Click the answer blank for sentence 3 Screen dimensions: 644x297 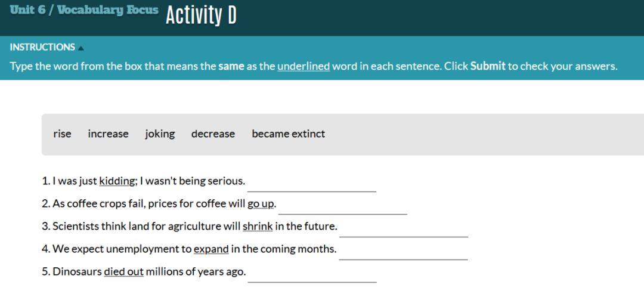(x=404, y=229)
